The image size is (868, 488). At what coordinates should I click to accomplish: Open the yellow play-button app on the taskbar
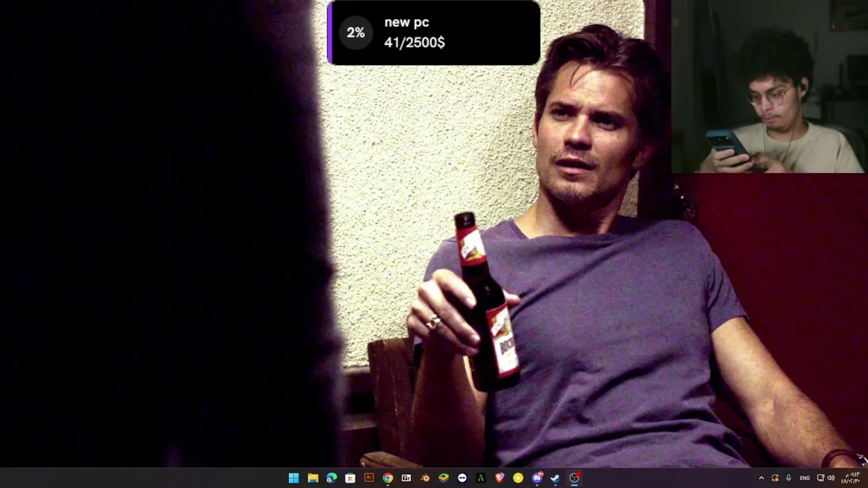pos(518,478)
